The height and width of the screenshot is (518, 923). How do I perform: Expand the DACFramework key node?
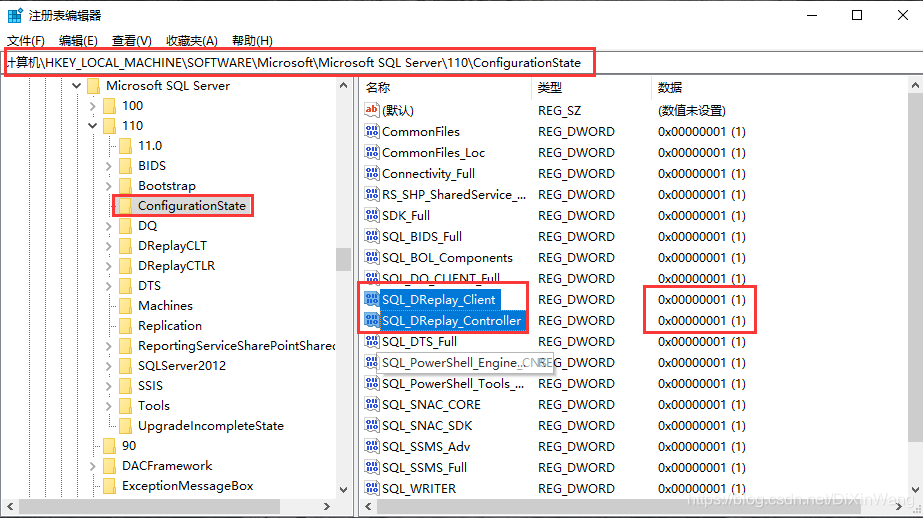coord(92,466)
